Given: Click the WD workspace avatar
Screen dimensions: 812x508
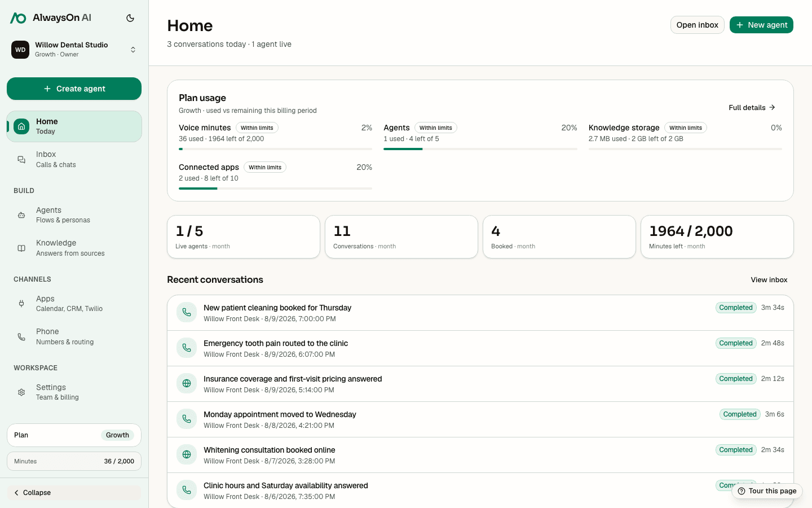Looking at the screenshot, I should pos(20,50).
